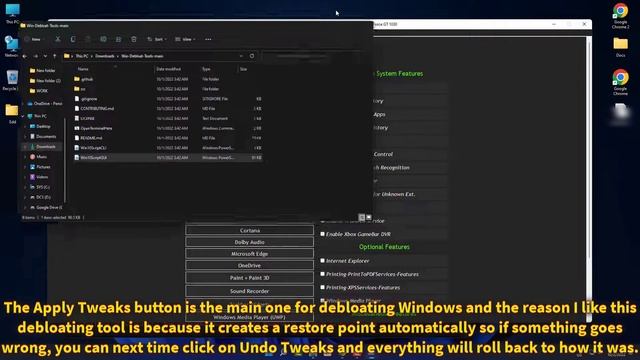Click the Paint + Paint 3D button
The height and width of the screenshot is (360, 640).
tap(249, 278)
